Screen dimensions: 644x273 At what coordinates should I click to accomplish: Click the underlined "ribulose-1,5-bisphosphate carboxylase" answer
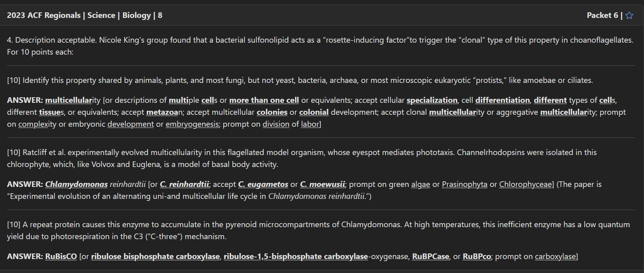pyautogui.click(x=295, y=257)
